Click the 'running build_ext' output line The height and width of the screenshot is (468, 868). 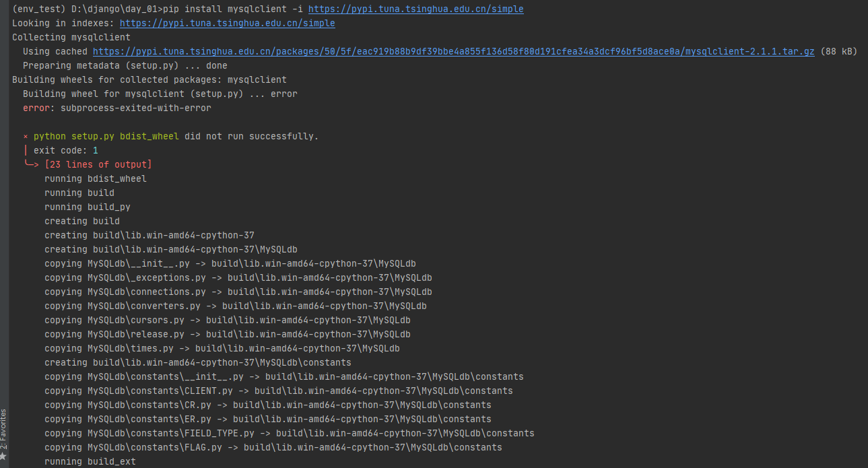90,461
